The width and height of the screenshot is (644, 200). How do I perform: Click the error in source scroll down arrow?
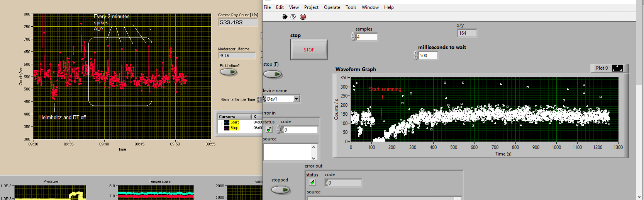314,158
